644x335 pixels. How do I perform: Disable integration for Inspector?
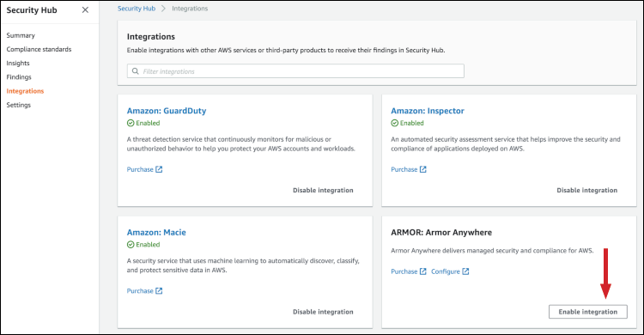point(587,191)
